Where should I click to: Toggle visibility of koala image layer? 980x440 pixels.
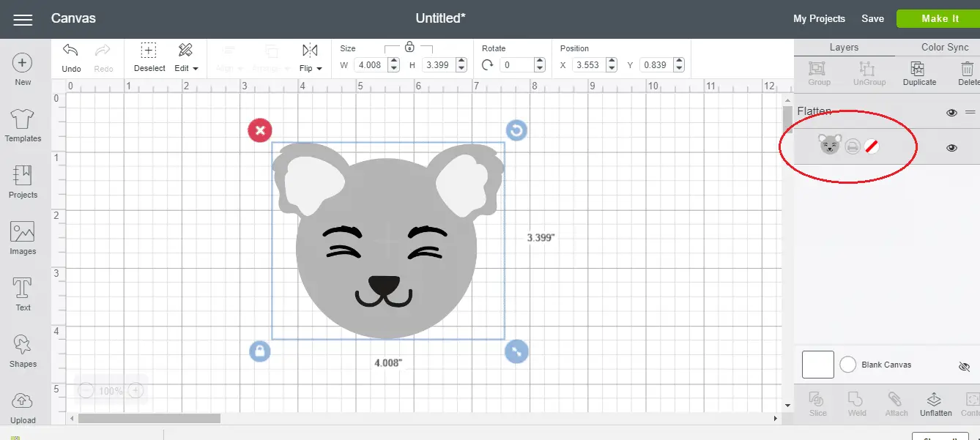click(951, 147)
